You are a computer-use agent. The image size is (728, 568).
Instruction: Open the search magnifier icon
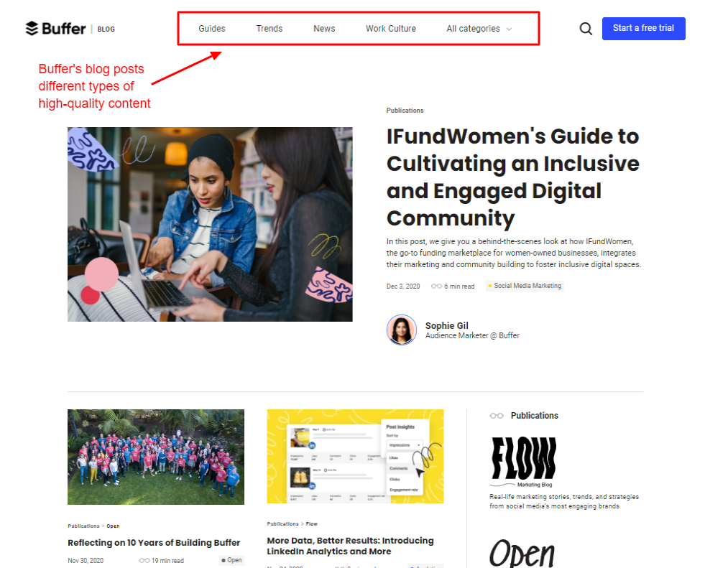pos(586,29)
